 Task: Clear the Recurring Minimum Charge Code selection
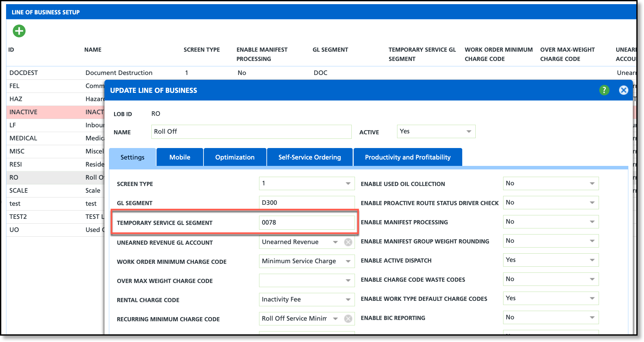(348, 319)
